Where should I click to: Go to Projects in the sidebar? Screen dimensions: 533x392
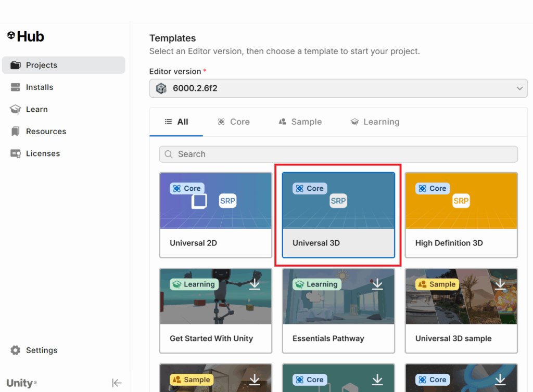(x=42, y=65)
